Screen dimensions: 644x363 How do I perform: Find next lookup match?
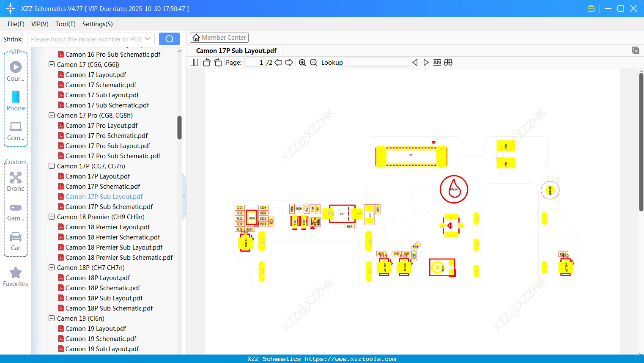tap(426, 63)
